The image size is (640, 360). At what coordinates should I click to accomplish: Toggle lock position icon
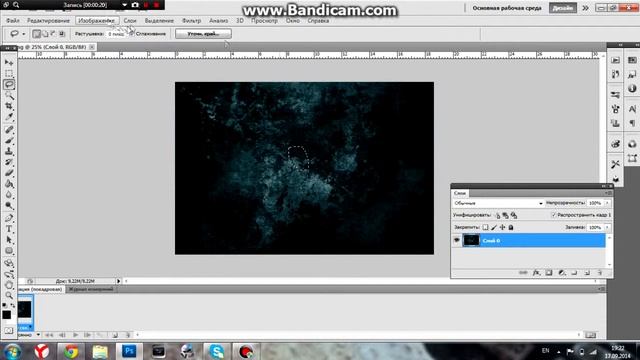click(502, 227)
